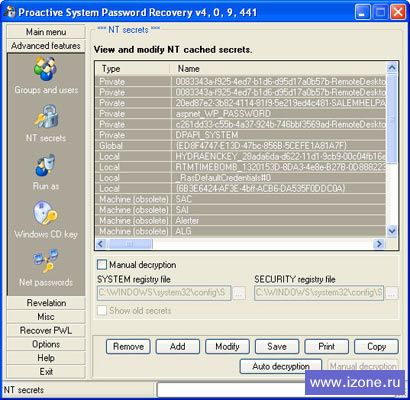Click the horizontal scroll left arrow
The width and height of the screenshot is (410, 400).
pyautogui.click(x=101, y=244)
